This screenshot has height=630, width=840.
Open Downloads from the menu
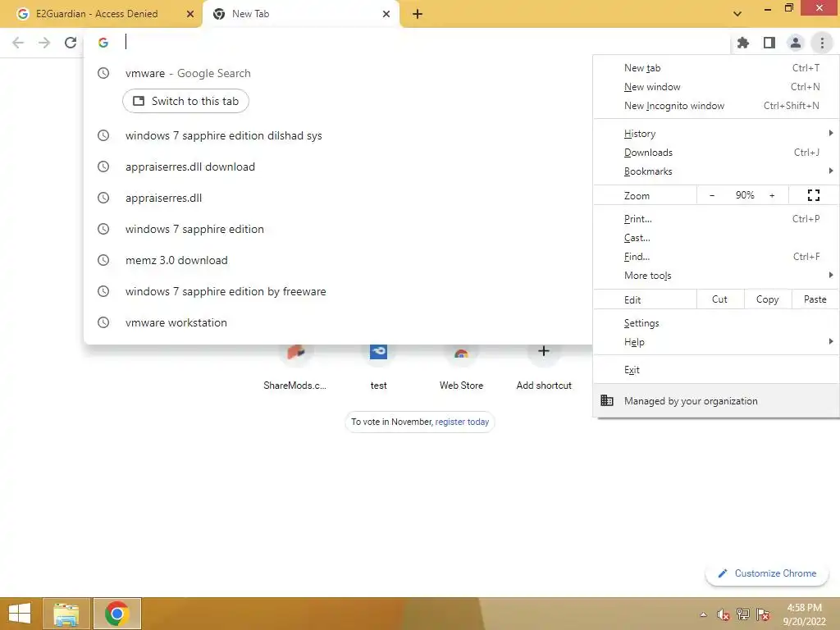click(x=716, y=153)
